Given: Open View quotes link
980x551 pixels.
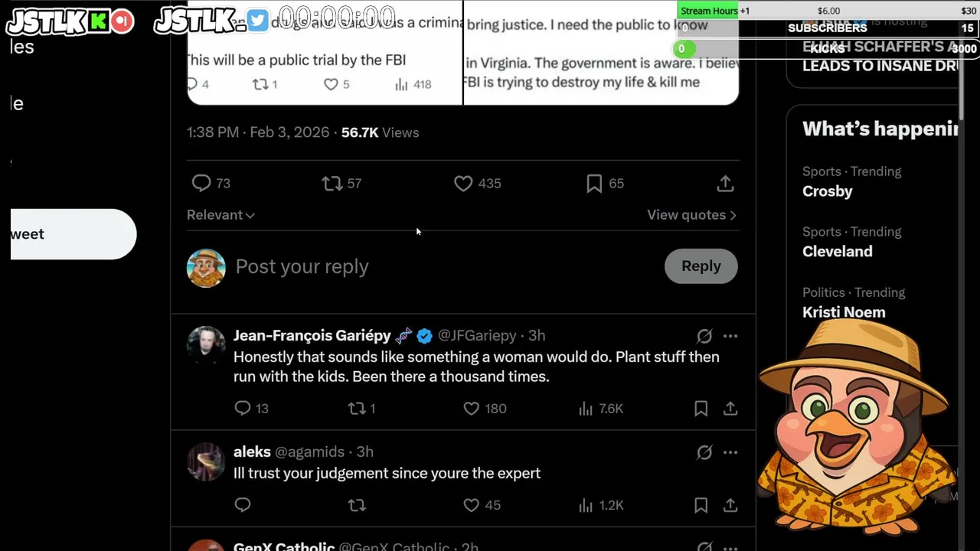Looking at the screenshot, I should pyautogui.click(x=691, y=215).
